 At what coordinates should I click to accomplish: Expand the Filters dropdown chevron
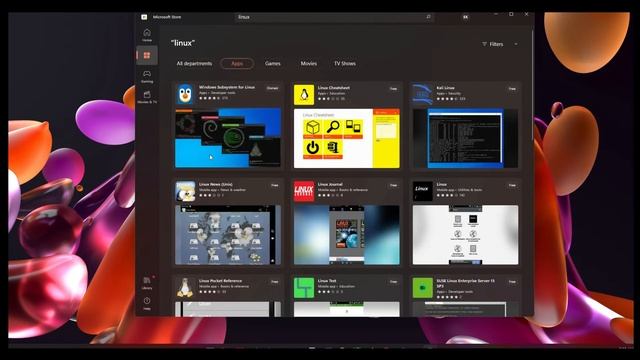(516, 44)
